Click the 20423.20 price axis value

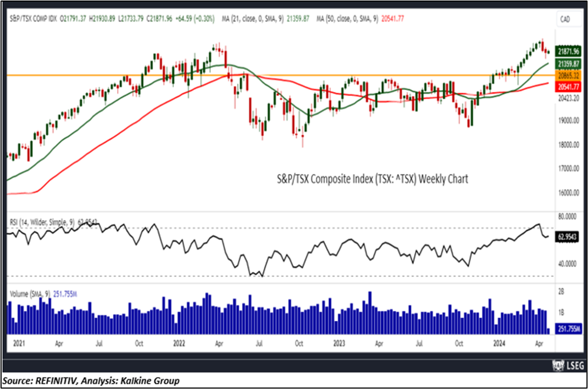[x=569, y=99]
